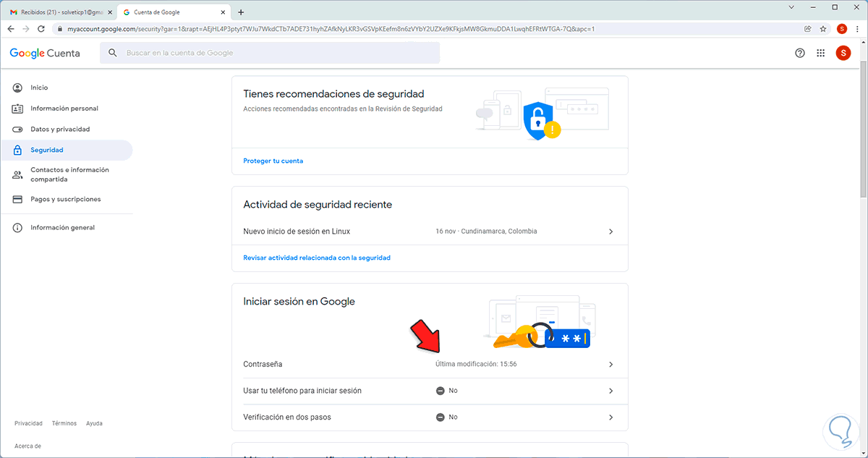
Task: Close the Cuenta de Google tab
Action: point(223,12)
